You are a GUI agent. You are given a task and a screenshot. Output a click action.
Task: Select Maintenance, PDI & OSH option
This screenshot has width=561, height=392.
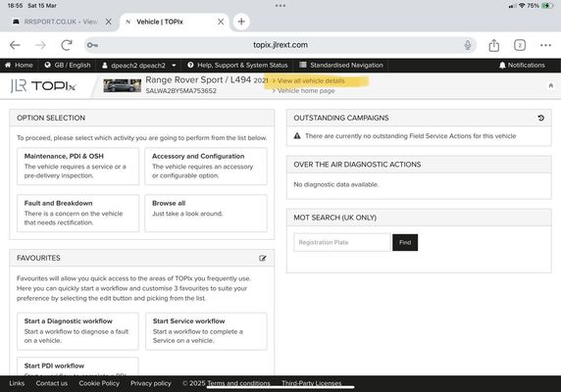(x=78, y=167)
